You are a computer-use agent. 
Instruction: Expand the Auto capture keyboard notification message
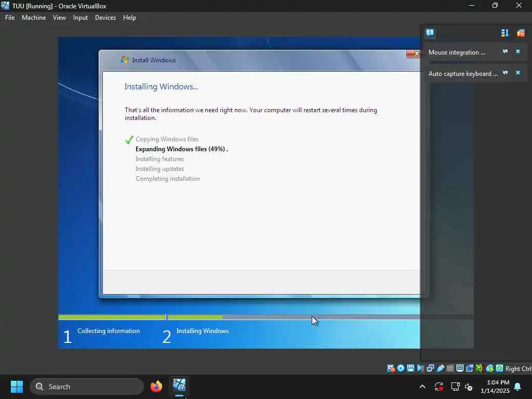point(463,74)
